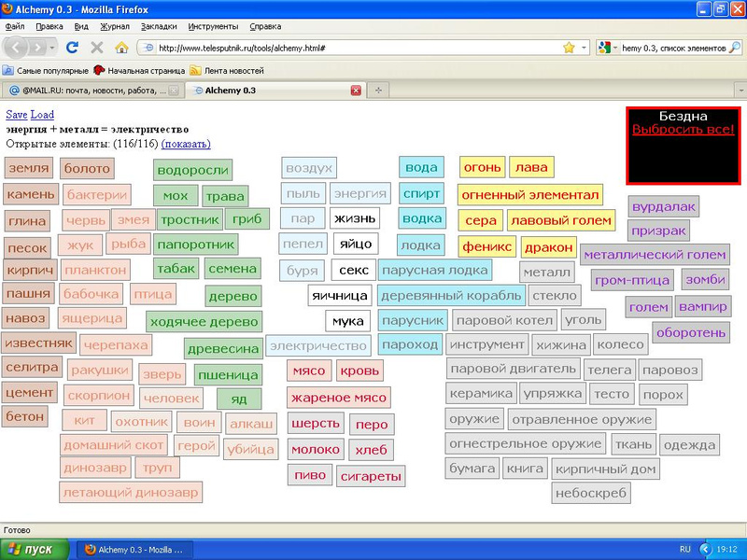Click the search magnifier icon
Image resolution: width=747 pixels, height=560 pixels.
(x=735, y=48)
